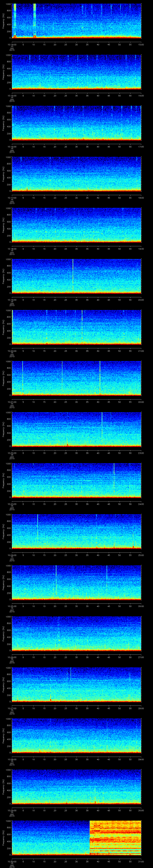This screenshot has height=868, width=153.
Task: Click the 10:18:00 start time label
Action: tap(12, 249)
